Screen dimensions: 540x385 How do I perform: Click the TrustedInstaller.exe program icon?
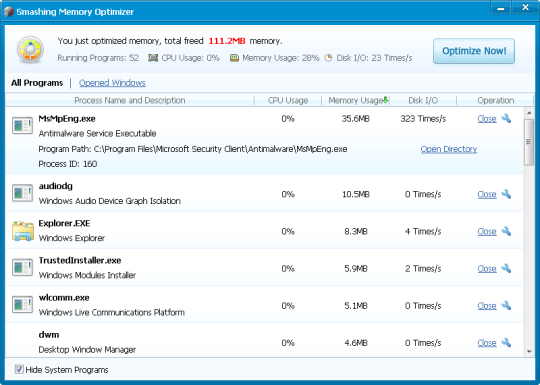(x=22, y=268)
